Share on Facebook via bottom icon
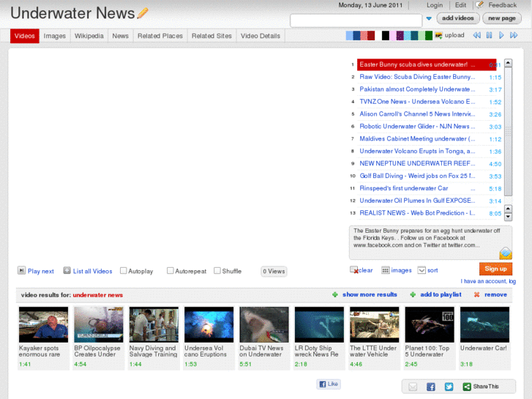 431,387
